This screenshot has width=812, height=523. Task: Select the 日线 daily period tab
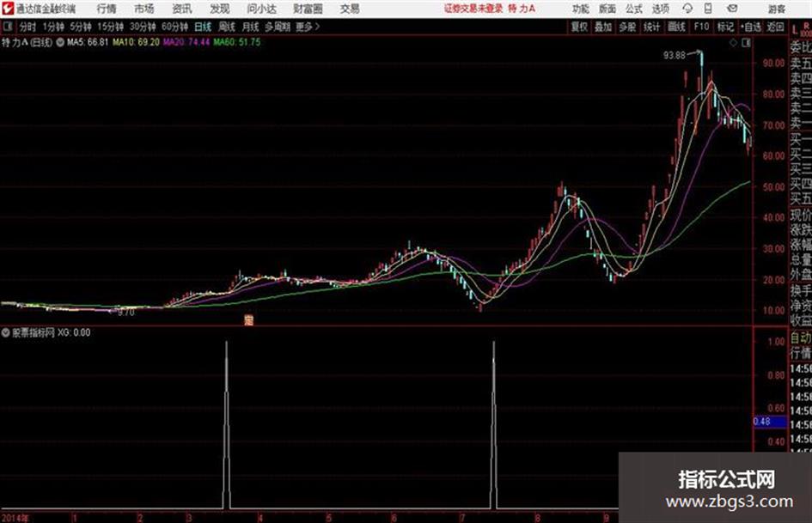click(x=203, y=27)
